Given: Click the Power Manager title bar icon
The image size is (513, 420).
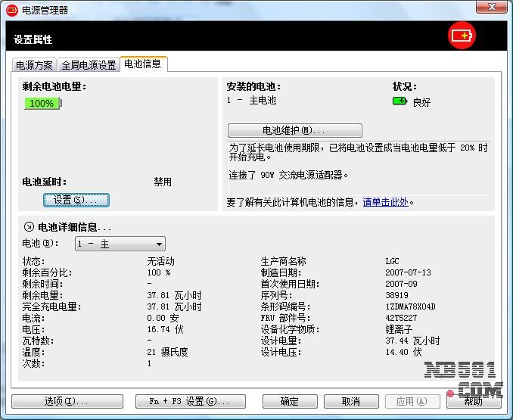Looking at the screenshot, I should click(x=12, y=10).
